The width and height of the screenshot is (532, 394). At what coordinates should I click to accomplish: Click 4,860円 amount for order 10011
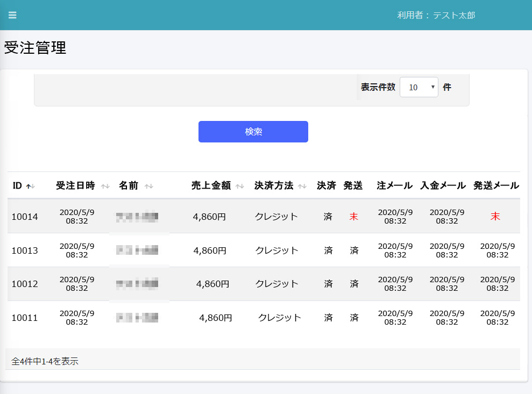(x=216, y=318)
